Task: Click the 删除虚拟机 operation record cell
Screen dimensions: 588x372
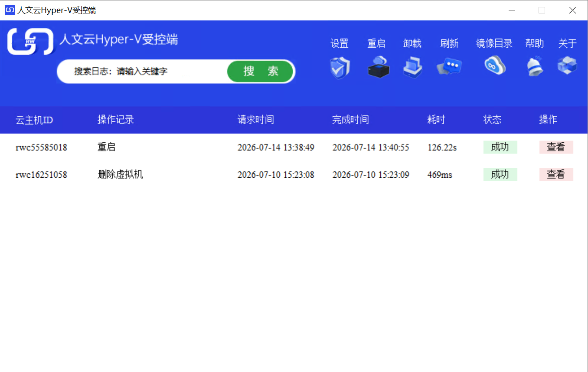Action: tap(120, 174)
